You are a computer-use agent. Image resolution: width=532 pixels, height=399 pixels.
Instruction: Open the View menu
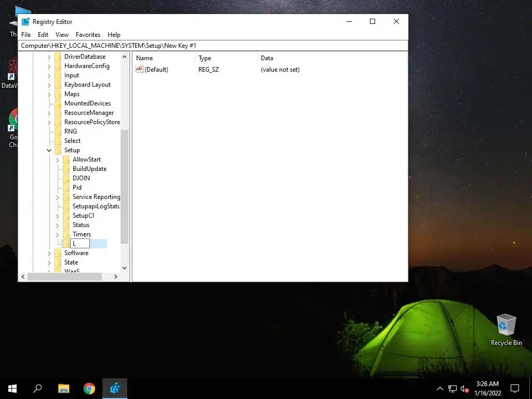[x=62, y=35]
